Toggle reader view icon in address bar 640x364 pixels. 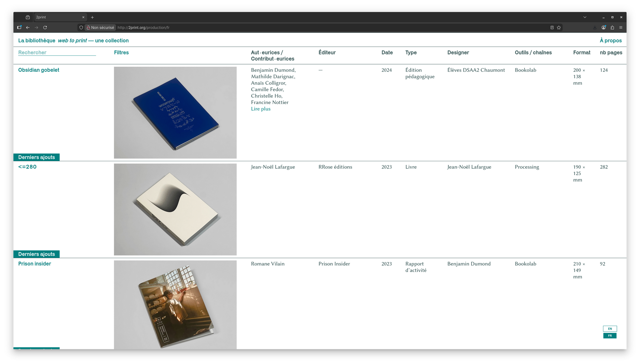552,27
